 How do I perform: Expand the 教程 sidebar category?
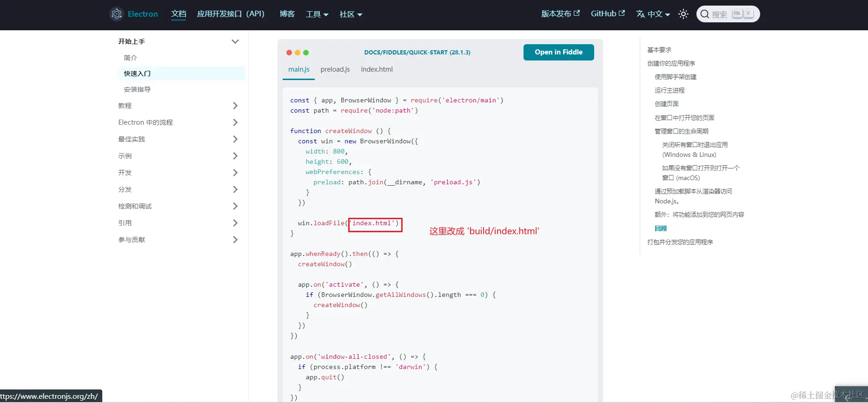pyautogui.click(x=235, y=106)
